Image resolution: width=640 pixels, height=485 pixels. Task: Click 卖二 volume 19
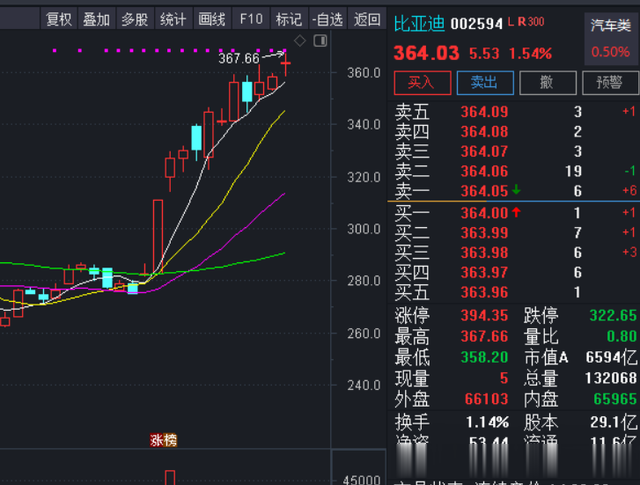[x=573, y=171]
